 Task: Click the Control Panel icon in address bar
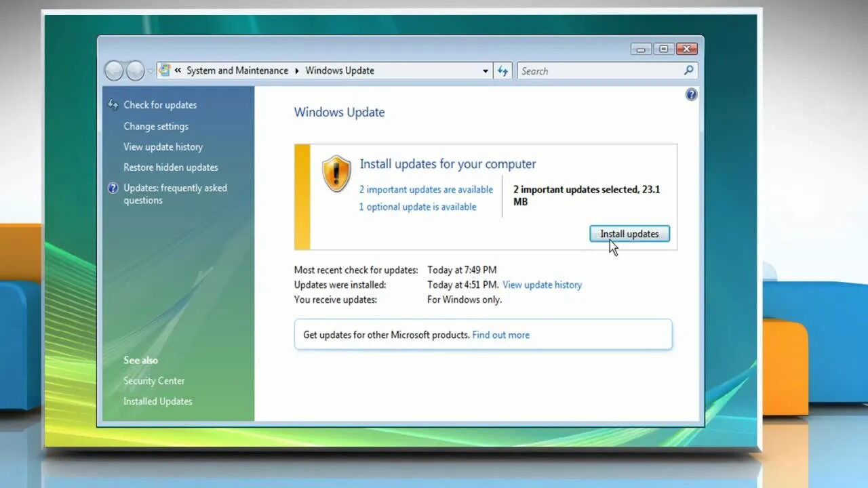[x=165, y=70]
